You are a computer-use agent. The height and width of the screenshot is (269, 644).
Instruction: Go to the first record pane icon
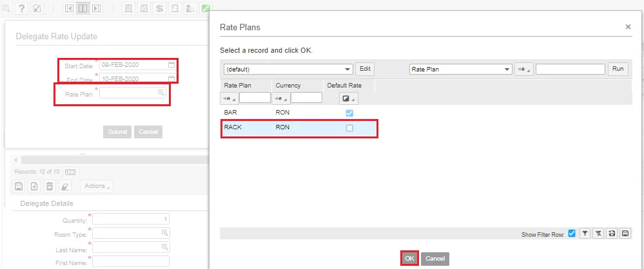tap(70, 8)
